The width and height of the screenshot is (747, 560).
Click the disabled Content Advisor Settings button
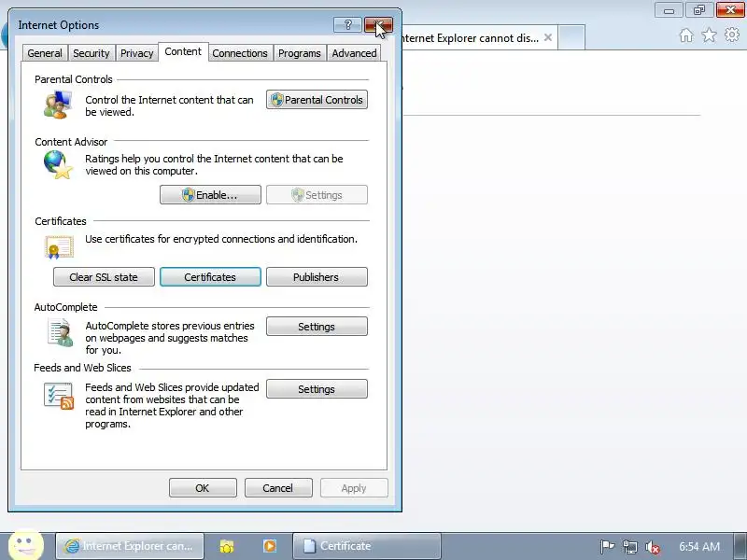[x=317, y=195]
